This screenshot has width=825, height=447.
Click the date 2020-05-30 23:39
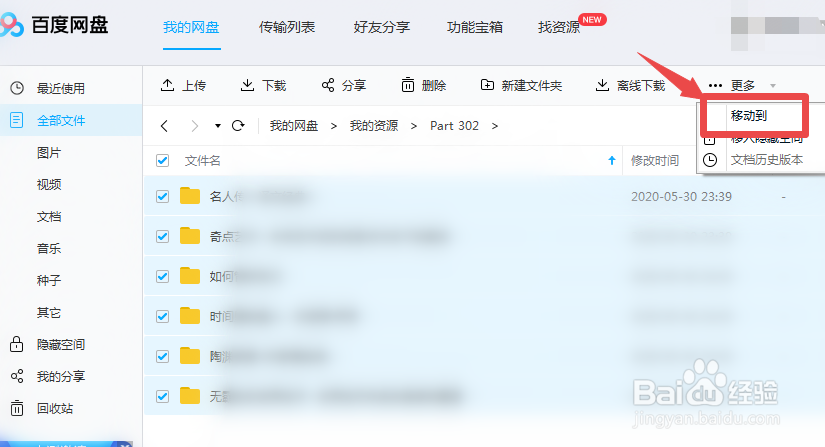pyautogui.click(x=681, y=197)
